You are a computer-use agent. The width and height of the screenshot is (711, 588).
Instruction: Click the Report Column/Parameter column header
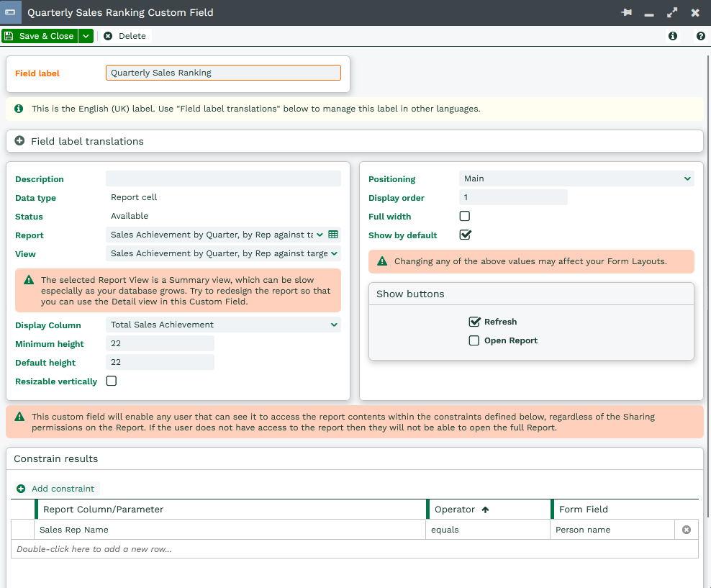click(230, 510)
